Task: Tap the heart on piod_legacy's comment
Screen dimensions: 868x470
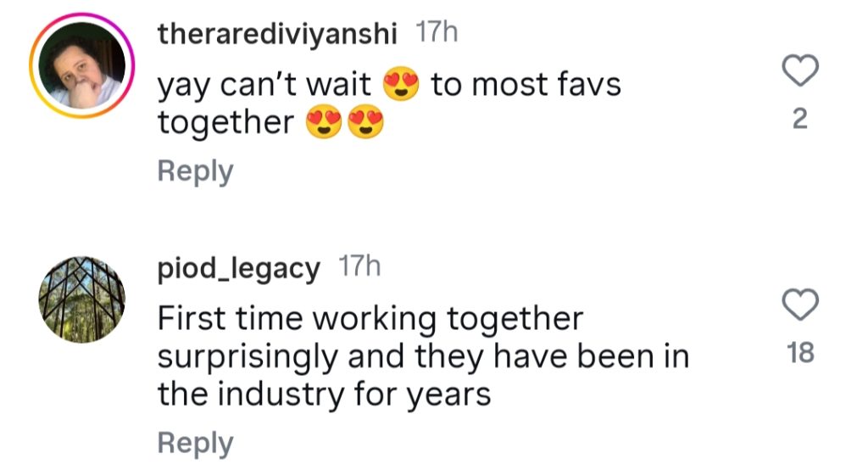Action: point(799,305)
